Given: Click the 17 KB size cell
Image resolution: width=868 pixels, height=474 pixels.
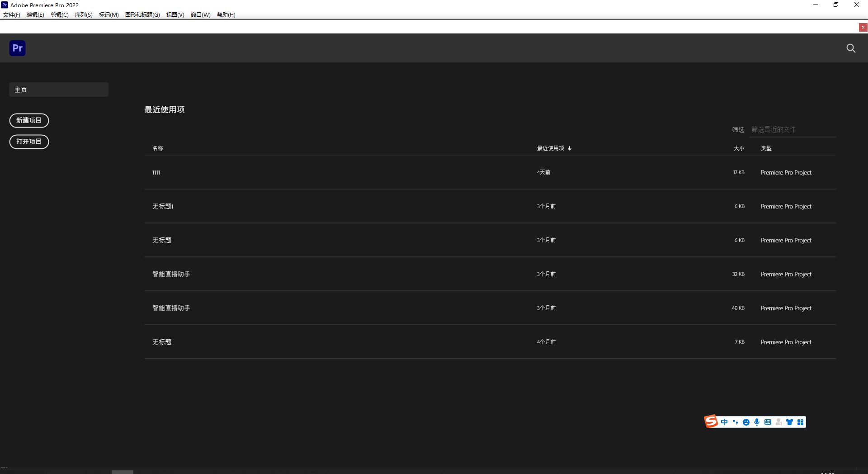Looking at the screenshot, I should click(739, 172).
